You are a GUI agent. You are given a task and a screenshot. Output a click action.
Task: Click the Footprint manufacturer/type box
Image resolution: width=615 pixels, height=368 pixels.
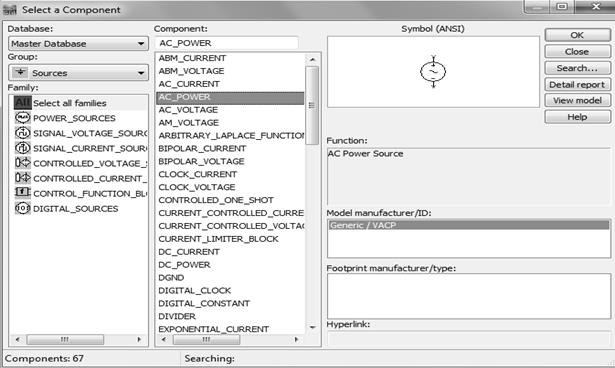coord(469,296)
